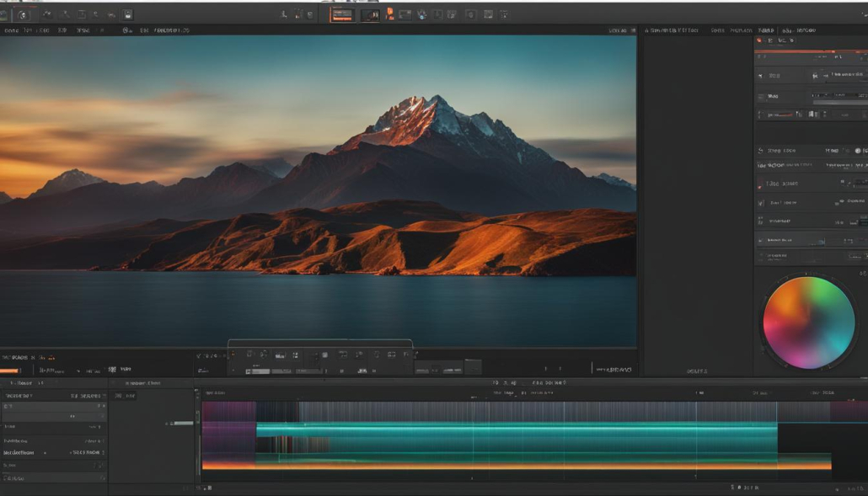Click the orange-outlined layout button in top toolbar

(341, 15)
